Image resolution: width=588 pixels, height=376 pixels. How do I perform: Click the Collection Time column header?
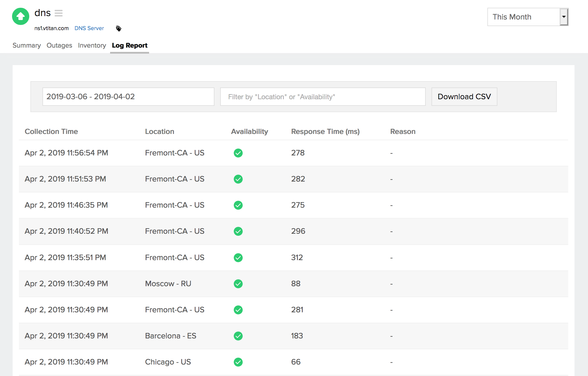click(x=51, y=131)
